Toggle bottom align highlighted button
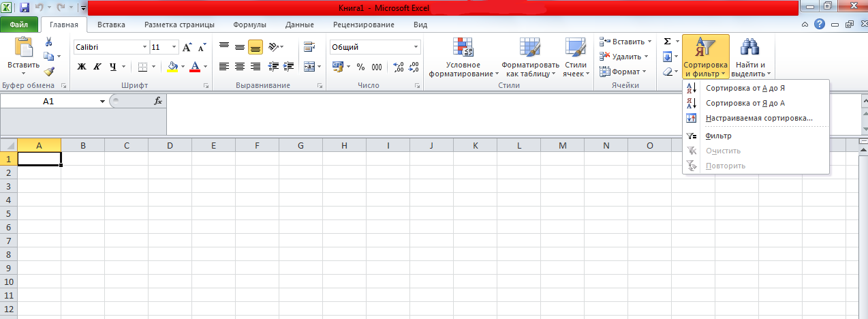This screenshot has height=319, width=868. pos(255,47)
